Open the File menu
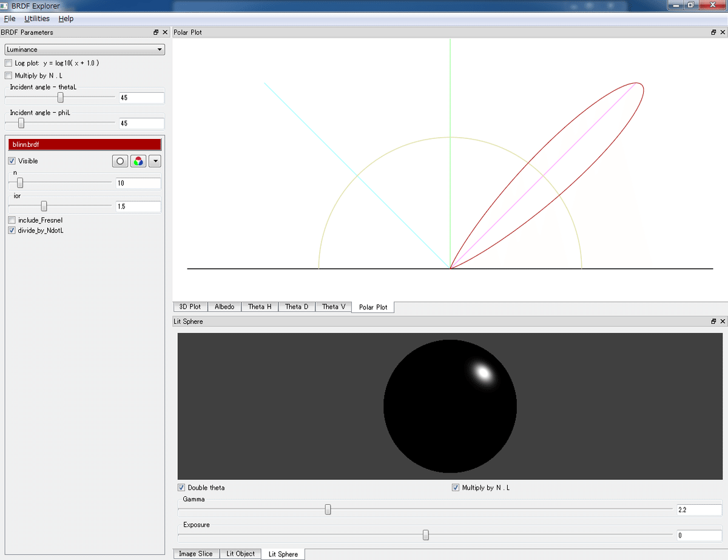Viewport: 728px width, 560px height. pyautogui.click(x=10, y=18)
